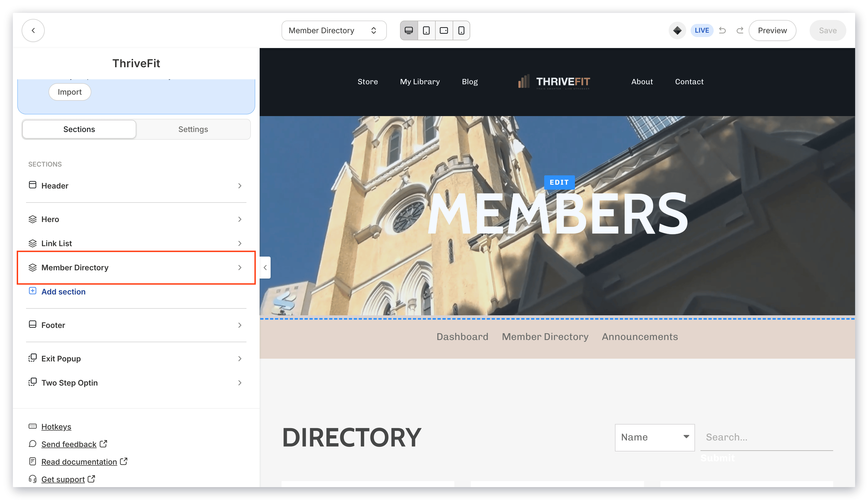Switch to desktop preview mode
Screen dimensions: 868x500
coord(409,30)
